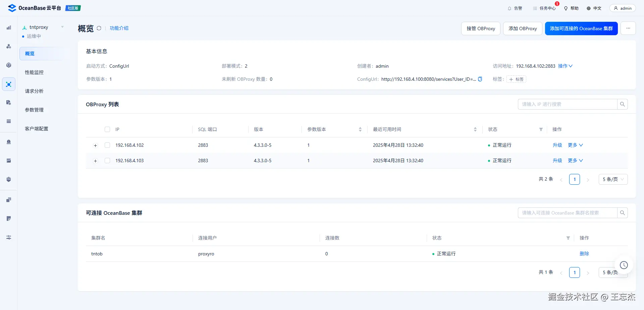The width and height of the screenshot is (644, 310).
Task: Refresh the 概览 page with the refresh icon
Action: coord(99,28)
